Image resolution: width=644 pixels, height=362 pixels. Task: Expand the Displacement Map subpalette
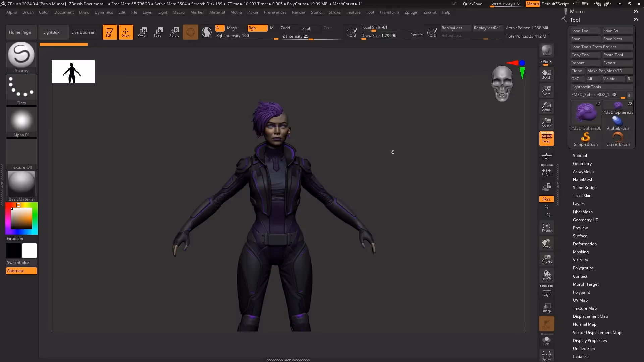click(590, 316)
